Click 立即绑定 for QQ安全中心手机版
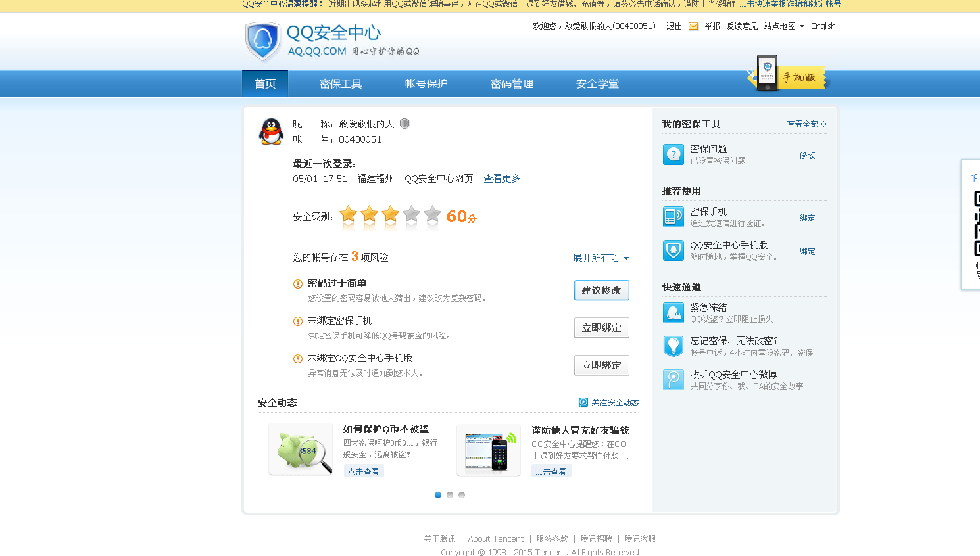This screenshot has width=980, height=556. point(602,365)
